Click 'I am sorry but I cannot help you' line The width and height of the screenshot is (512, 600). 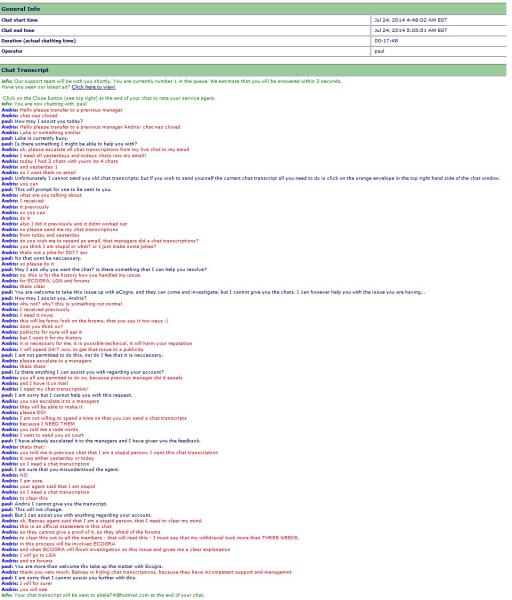tap(67, 395)
